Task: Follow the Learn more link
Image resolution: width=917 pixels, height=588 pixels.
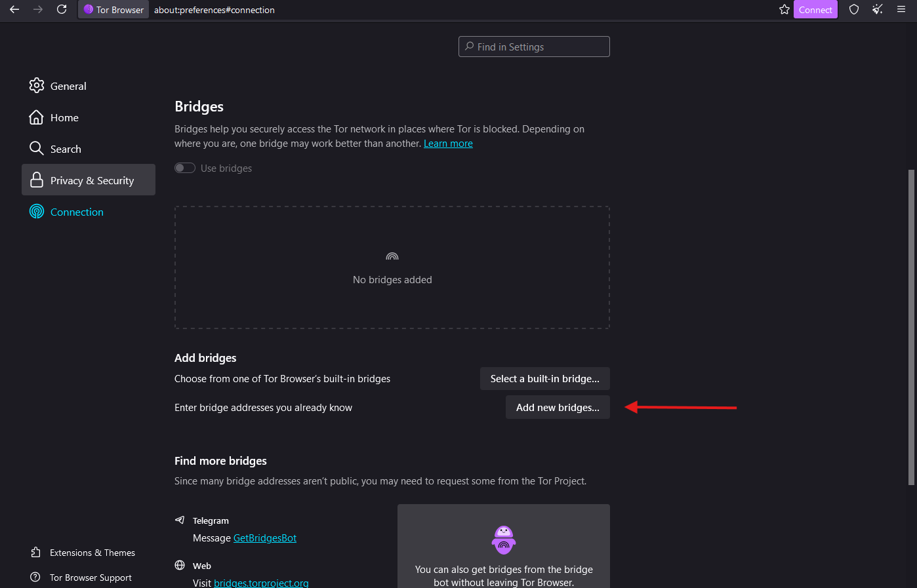Action: point(448,144)
